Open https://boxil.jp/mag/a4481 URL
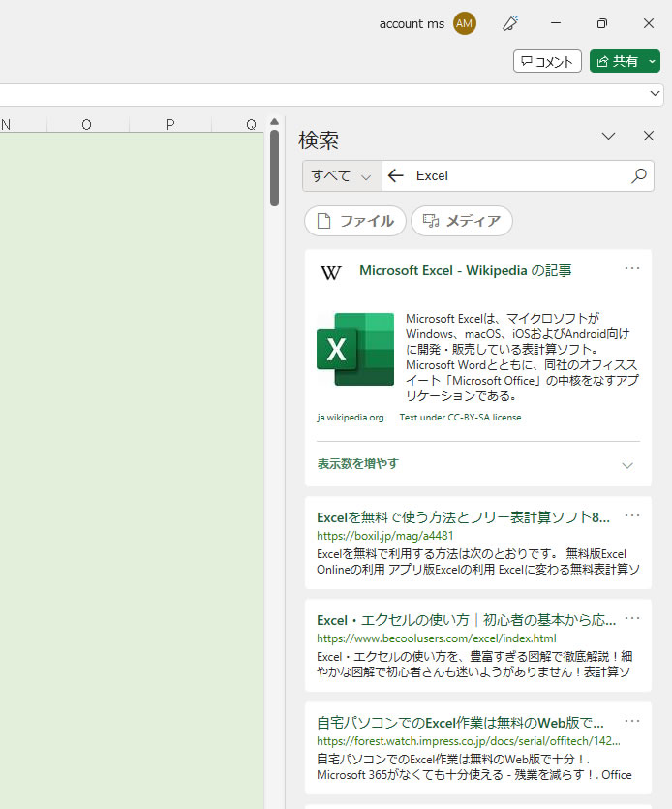Image resolution: width=672 pixels, height=809 pixels. (x=384, y=536)
